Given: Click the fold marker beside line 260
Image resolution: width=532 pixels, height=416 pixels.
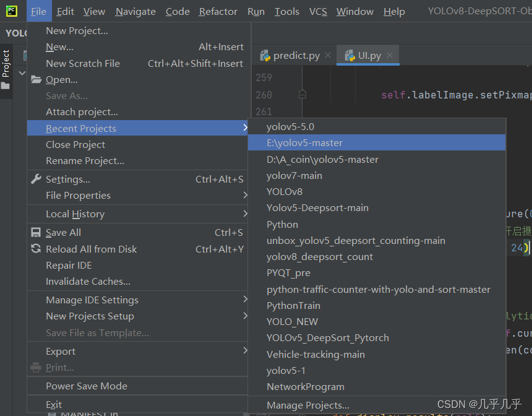Looking at the screenshot, I should 302,95.
